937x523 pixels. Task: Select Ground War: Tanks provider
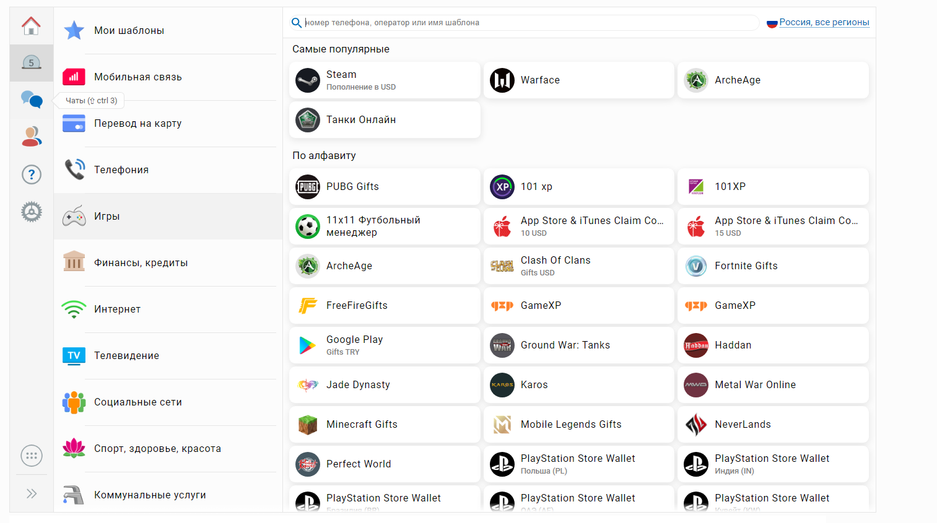(x=578, y=345)
